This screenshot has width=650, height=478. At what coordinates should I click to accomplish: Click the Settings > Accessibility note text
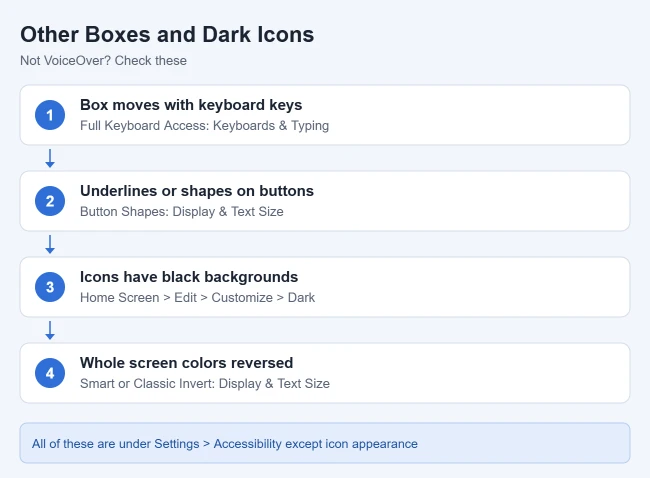225,444
